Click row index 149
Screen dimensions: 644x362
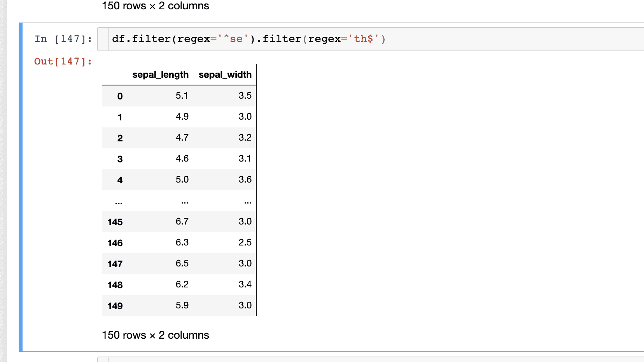coord(115,306)
